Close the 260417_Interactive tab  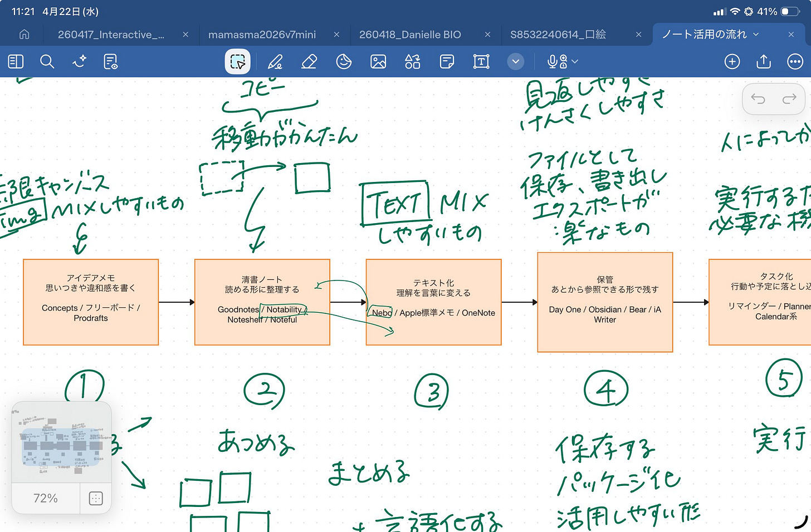point(185,35)
